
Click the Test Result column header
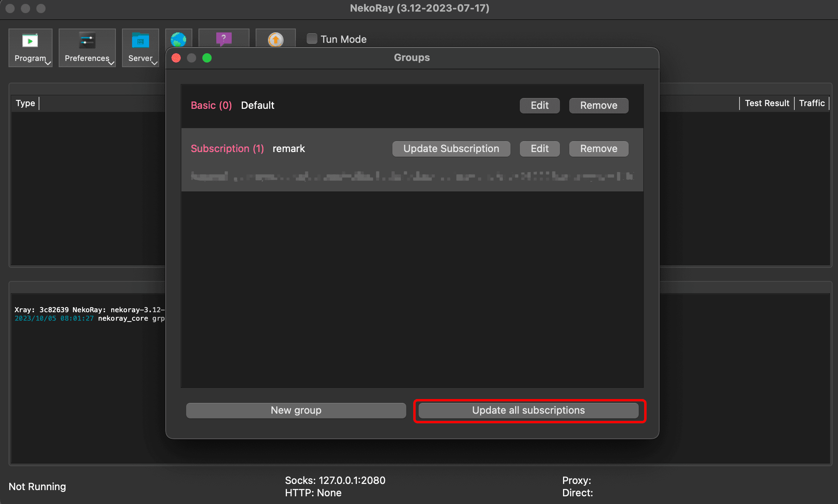pos(767,103)
